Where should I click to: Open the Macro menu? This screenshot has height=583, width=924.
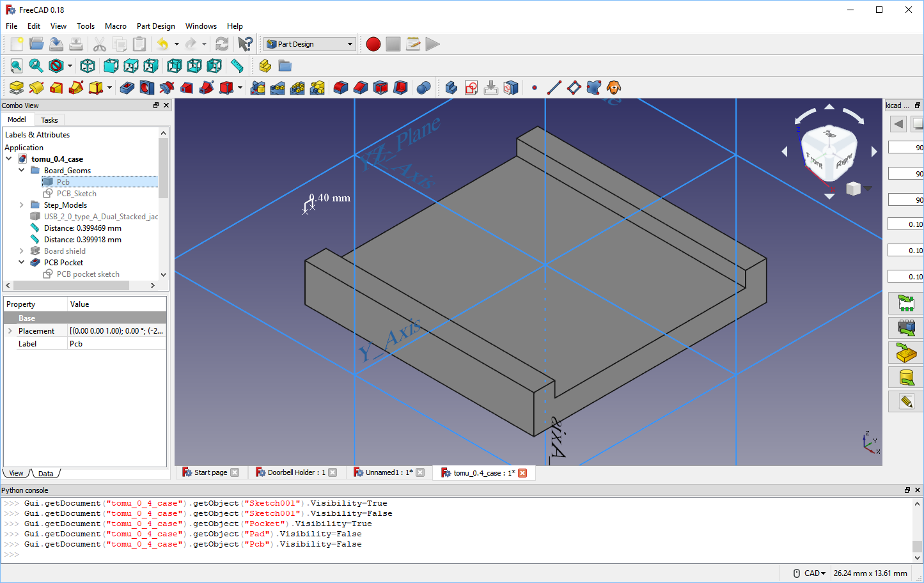(115, 26)
